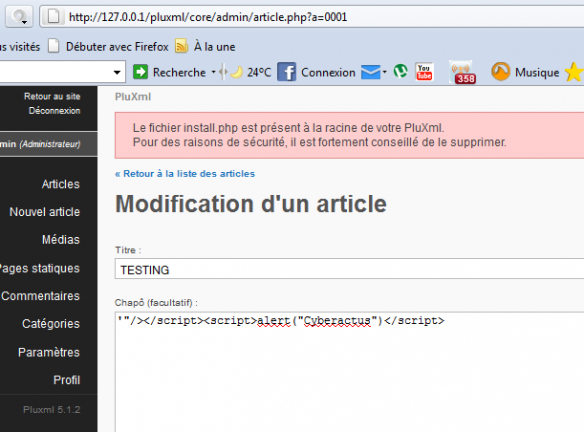584x432 pixels.
Task: Click the page icon in the address bar
Action: coord(53,16)
